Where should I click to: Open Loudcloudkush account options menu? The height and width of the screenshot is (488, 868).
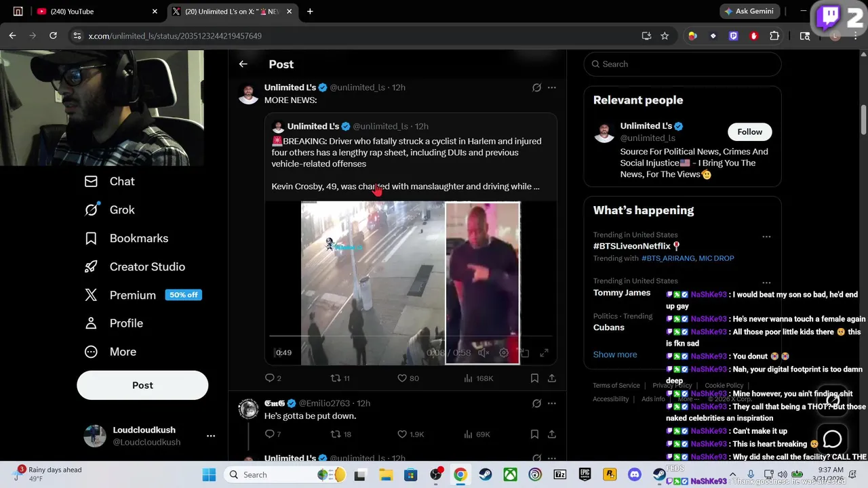point(211,436)
